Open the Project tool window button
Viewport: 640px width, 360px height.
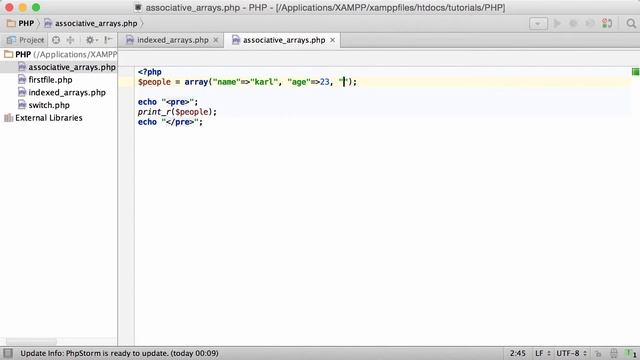coord(25,40)
